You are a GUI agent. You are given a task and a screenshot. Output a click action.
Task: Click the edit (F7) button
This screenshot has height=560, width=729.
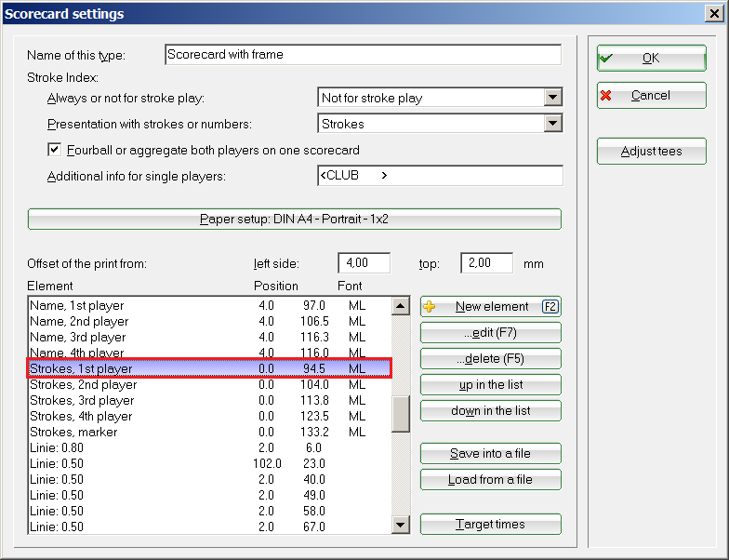(491, 333)
